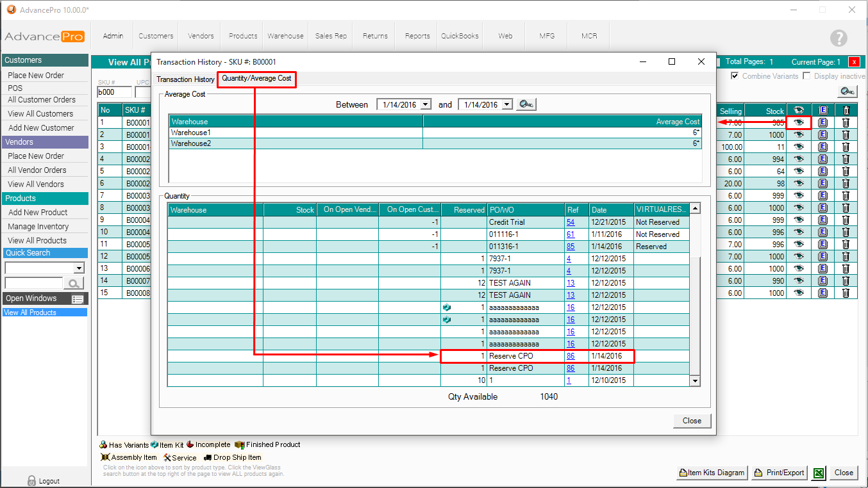The width and height of the screenshot is (868, 488).
Task: Open reference link 85
Action: pyautogui.click(x=571, y=247)
